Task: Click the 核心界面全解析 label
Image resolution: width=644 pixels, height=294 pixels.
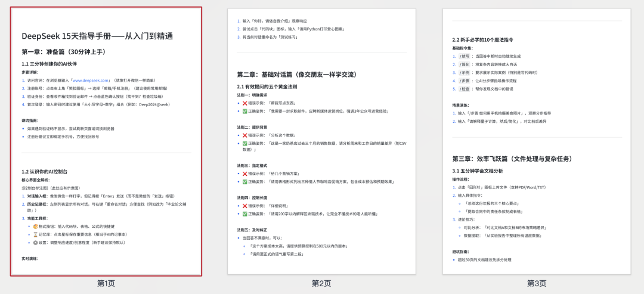Action: pos(35,180)
